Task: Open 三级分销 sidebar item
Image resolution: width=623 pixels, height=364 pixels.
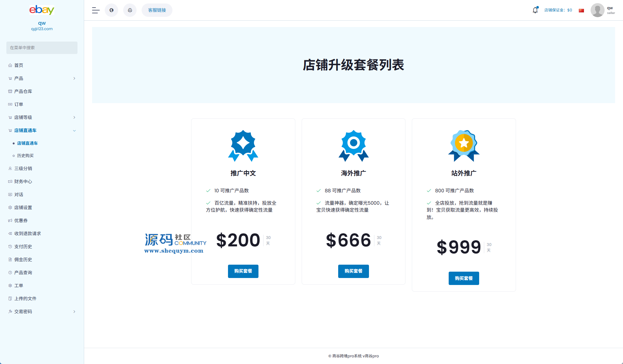Action: pyautogui.click(x=23, y=169)
